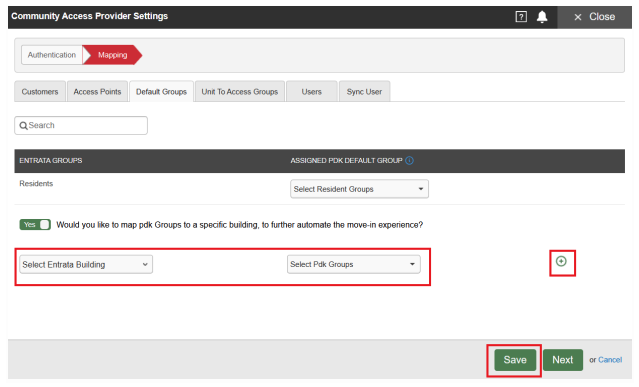This screenshot has width=639, height=387.
Task: Turn off the Yes toggle for building mapping
Action: 35,224
